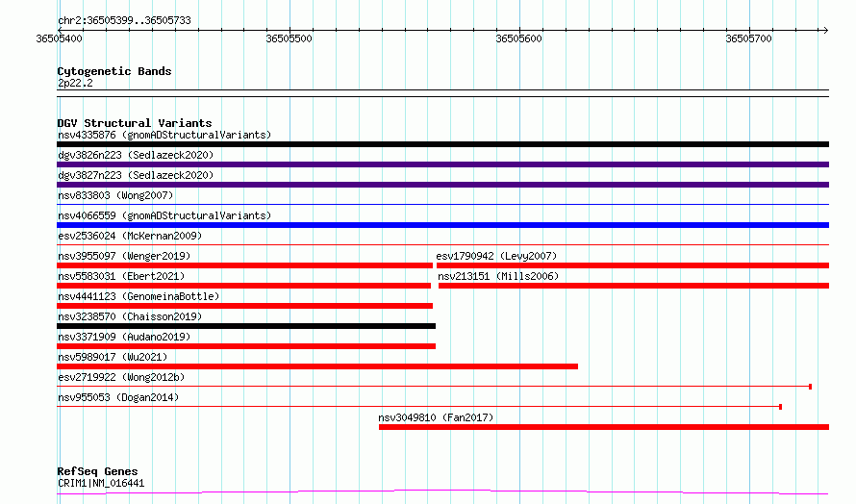Click the blue nsv4066559 variant bar

tap(442, 225)
